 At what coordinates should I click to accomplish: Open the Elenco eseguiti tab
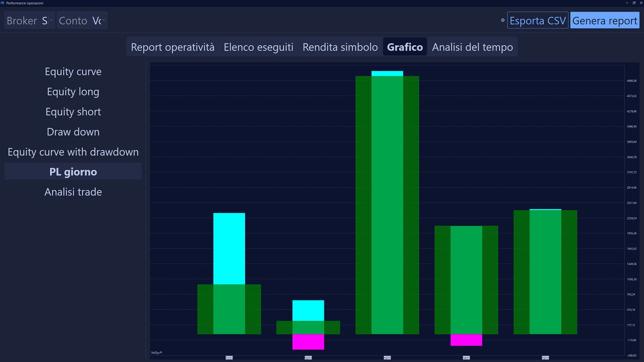(x=258, y=46)
